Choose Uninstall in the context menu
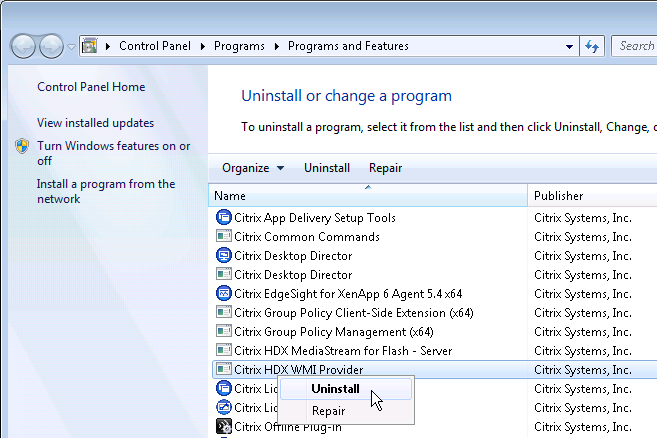657x438 pixels. pos(346,389)
